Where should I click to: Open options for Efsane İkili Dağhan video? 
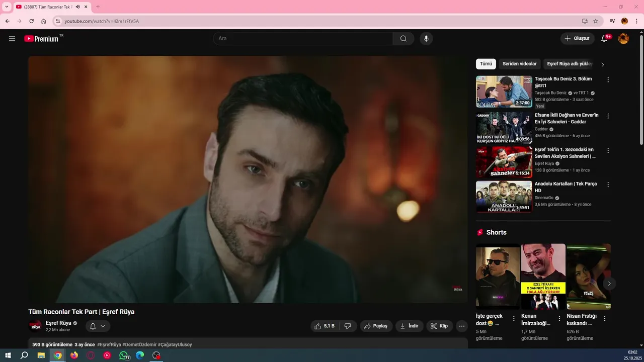tap(608, 116)
